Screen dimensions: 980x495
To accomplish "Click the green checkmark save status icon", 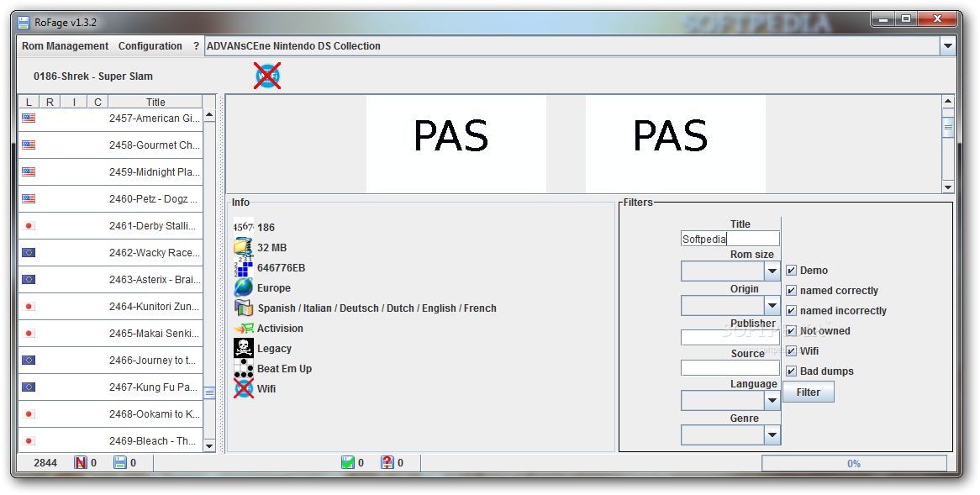I will click(348, 462).
